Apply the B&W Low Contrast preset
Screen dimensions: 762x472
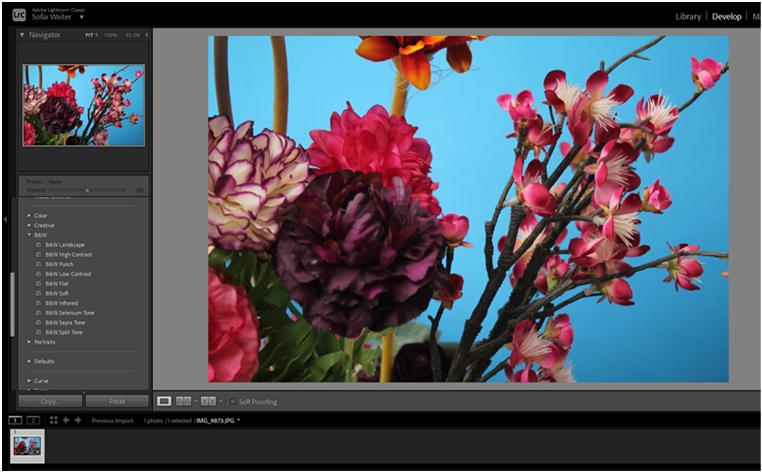68,274
